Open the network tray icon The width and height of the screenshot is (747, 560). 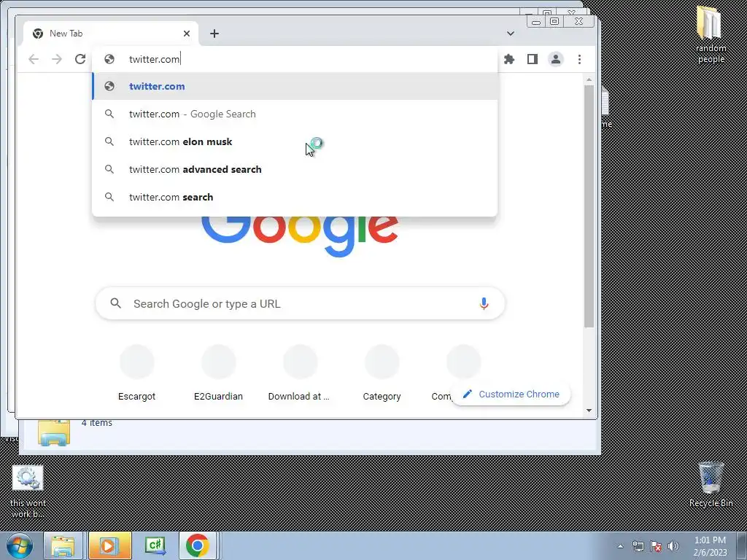coord(638,546)
